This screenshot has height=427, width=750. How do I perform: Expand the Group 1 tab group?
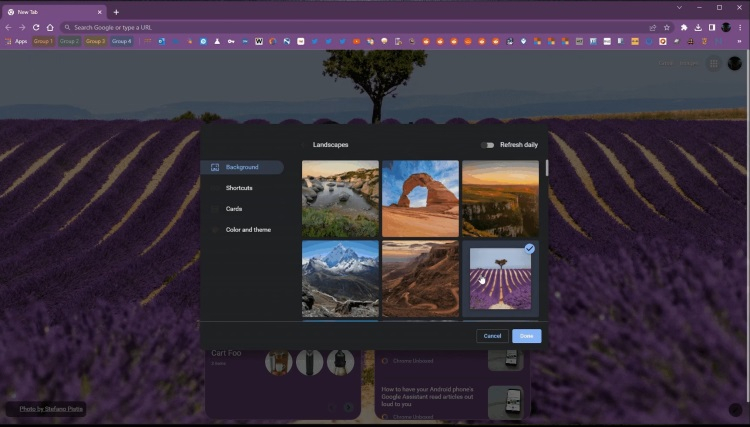[43, 41]
